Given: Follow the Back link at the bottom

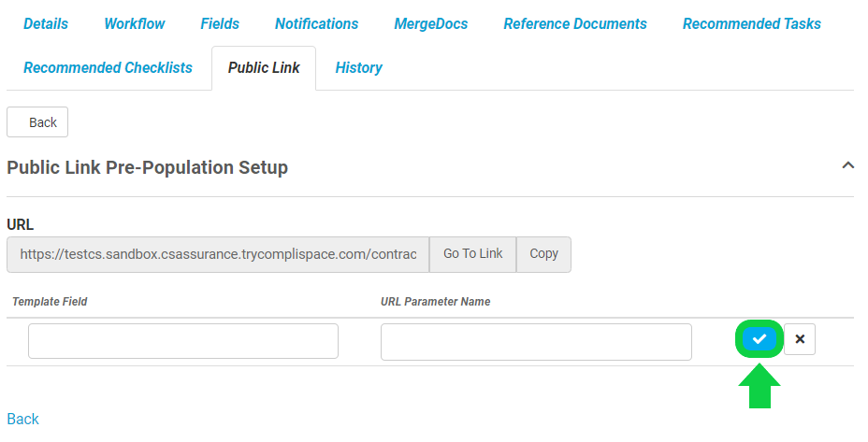Looking at the screenshot, I should (x=22, y=419).
